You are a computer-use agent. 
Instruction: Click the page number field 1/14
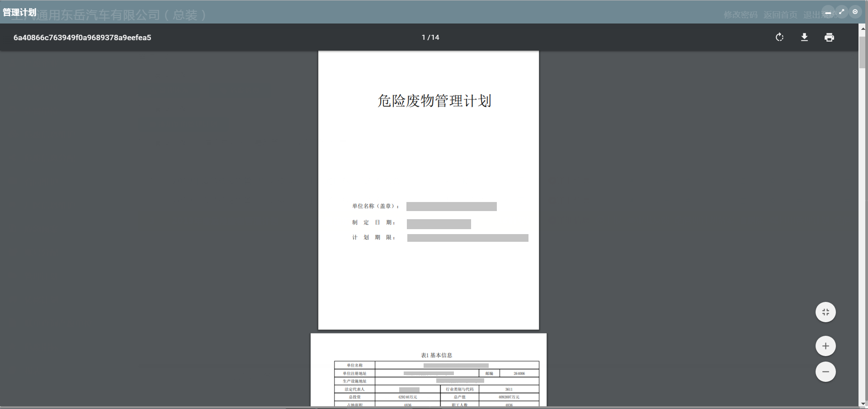click(x=430, y=38)
